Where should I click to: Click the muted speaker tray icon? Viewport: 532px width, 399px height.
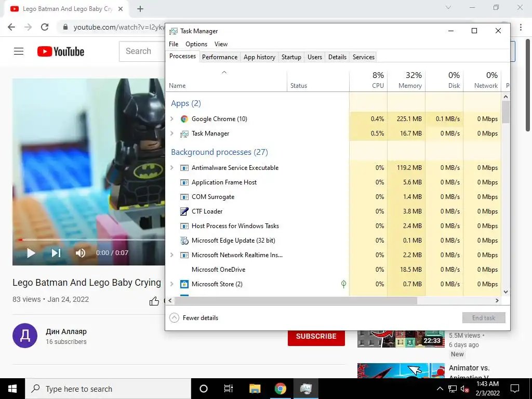tap(464, 389)
